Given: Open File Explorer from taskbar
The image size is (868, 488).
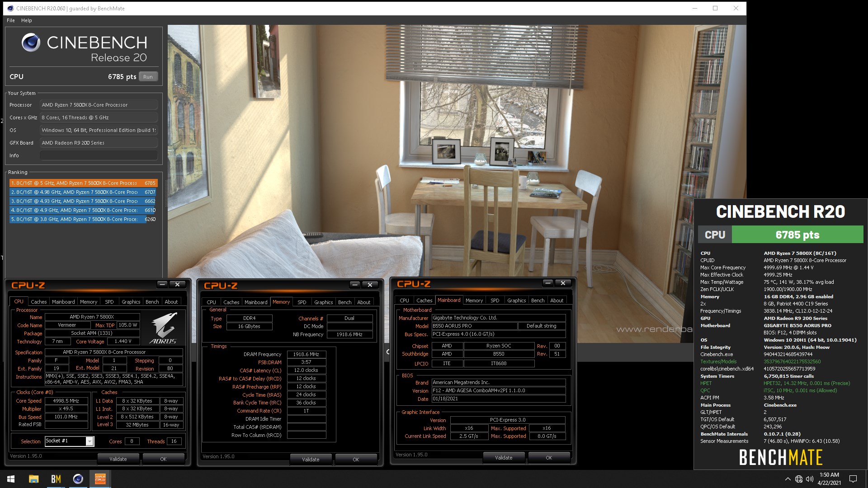Looking at the screenshot, I should click(x=33, y=479).
